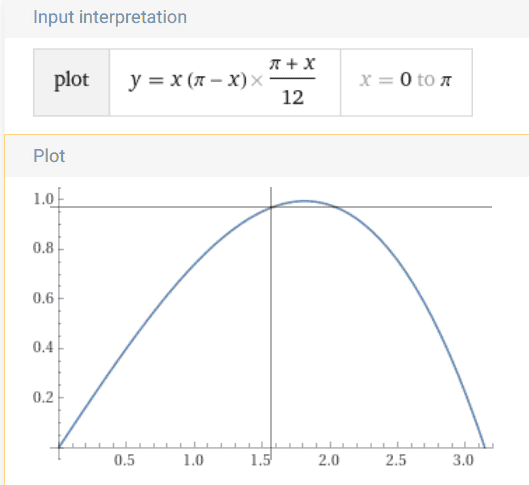
Task: Click the crosshair intersection on the curve
Action: [271, 207]
